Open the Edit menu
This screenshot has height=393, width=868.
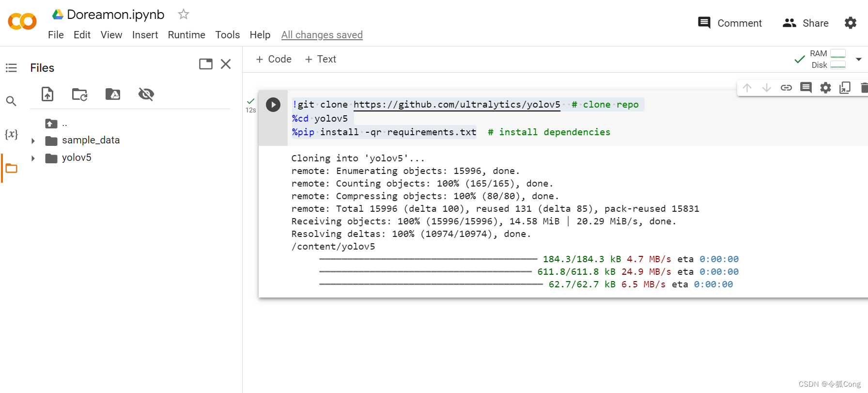coord(82,35)
